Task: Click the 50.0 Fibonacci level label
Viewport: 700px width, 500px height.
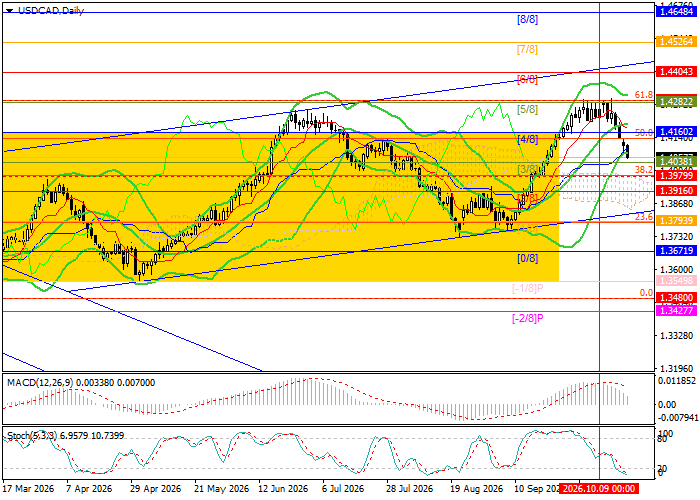Action: 643,133
